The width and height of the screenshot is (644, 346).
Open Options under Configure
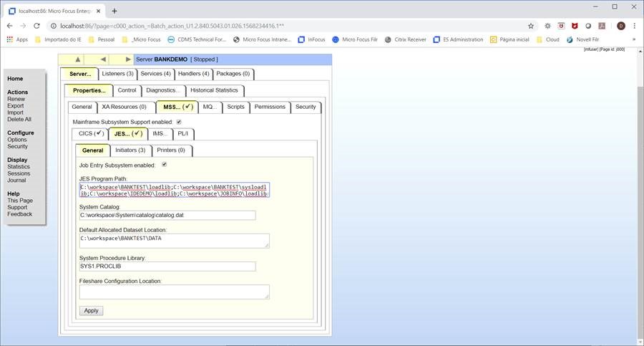(x=17, y=140)
